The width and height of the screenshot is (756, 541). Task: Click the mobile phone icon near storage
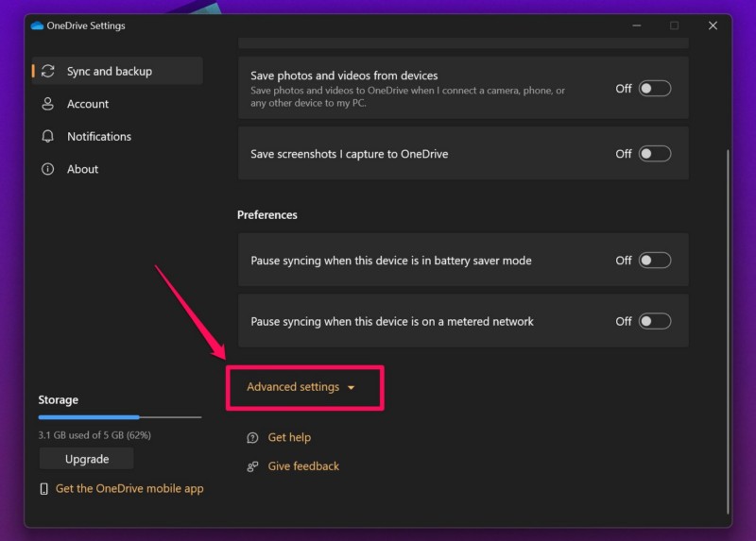point(43,489)
